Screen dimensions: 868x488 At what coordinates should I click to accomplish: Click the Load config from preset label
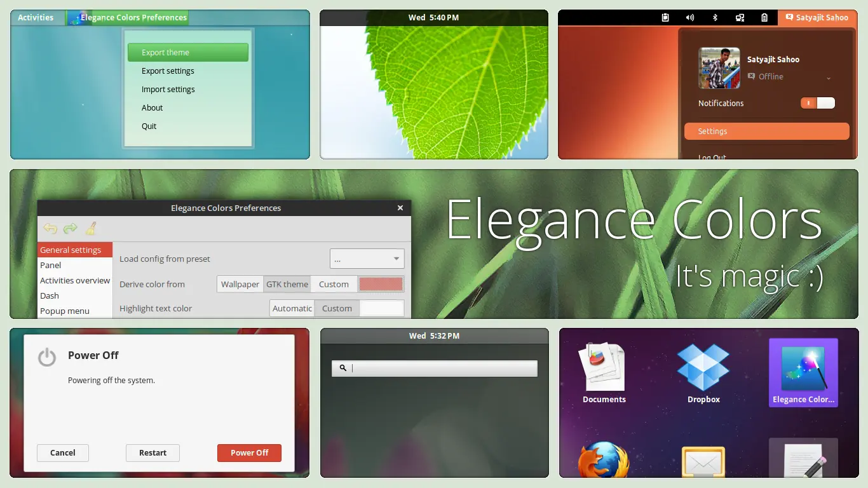click(x=165, y=259)
